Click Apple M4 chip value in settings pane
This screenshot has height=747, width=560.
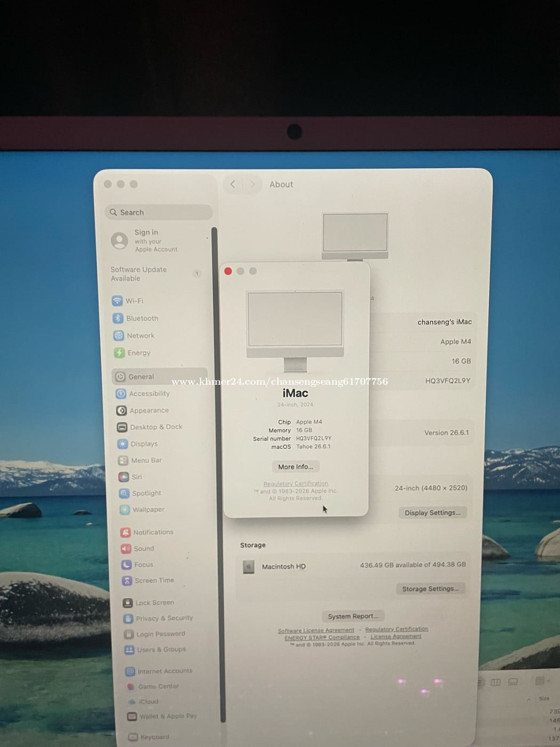[455, 342]
